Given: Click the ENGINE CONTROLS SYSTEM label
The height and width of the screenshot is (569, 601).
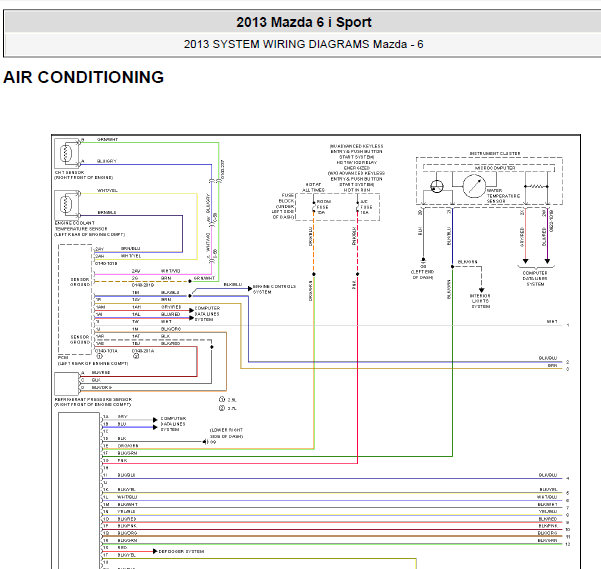Looking at the screenshot, I should coord(274,289).
